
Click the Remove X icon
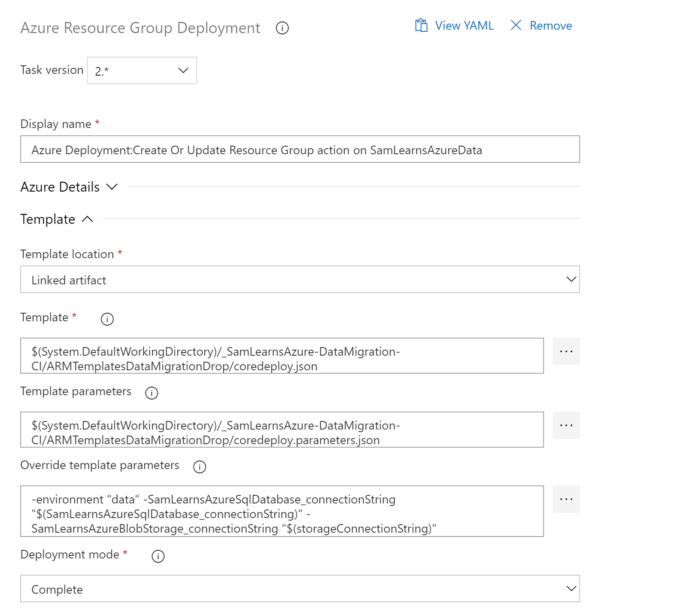click(516, 25)
